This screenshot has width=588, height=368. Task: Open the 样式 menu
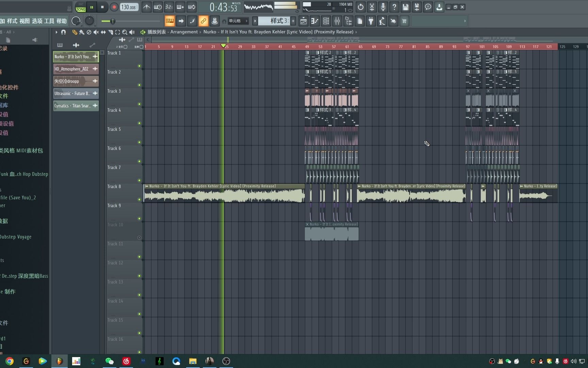click(12, 21)
